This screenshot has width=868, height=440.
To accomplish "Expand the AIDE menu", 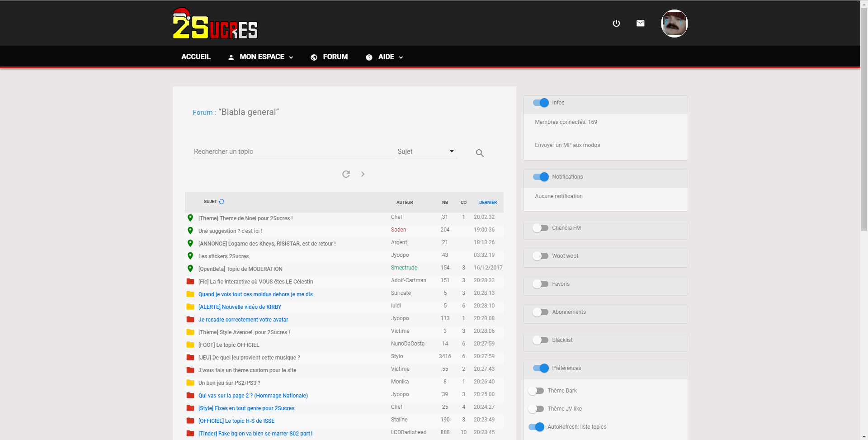I will [385, 57].
